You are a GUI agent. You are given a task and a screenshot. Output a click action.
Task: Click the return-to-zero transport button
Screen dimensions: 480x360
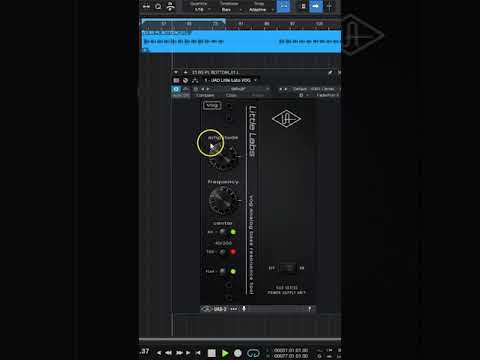(x=198, y=353)
